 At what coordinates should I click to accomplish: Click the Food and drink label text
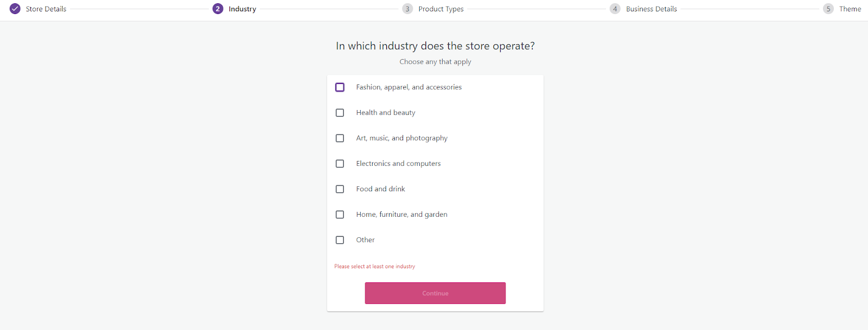[x=380, y=189]
